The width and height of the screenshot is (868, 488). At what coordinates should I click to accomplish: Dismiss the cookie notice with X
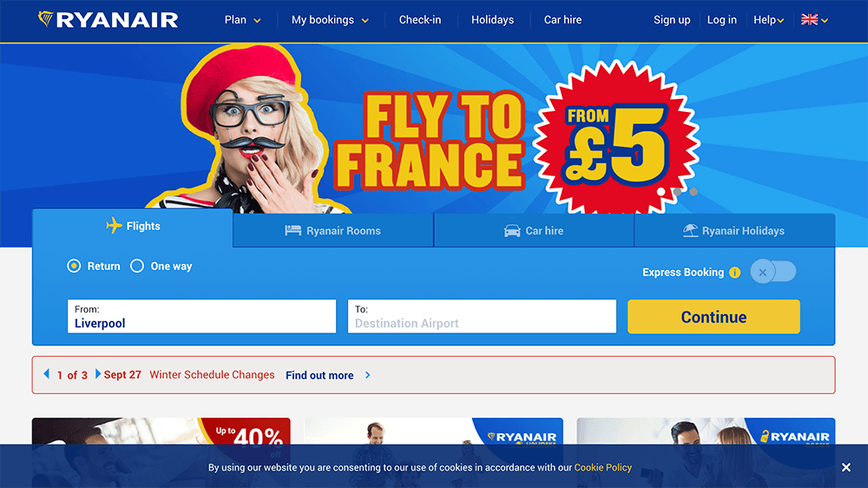click(845, 467)
